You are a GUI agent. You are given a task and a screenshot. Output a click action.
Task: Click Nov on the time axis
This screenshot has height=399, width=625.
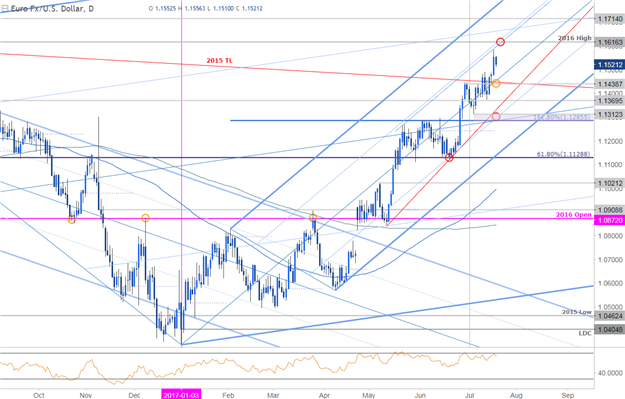pyautogui.click(x=85, y=395)
